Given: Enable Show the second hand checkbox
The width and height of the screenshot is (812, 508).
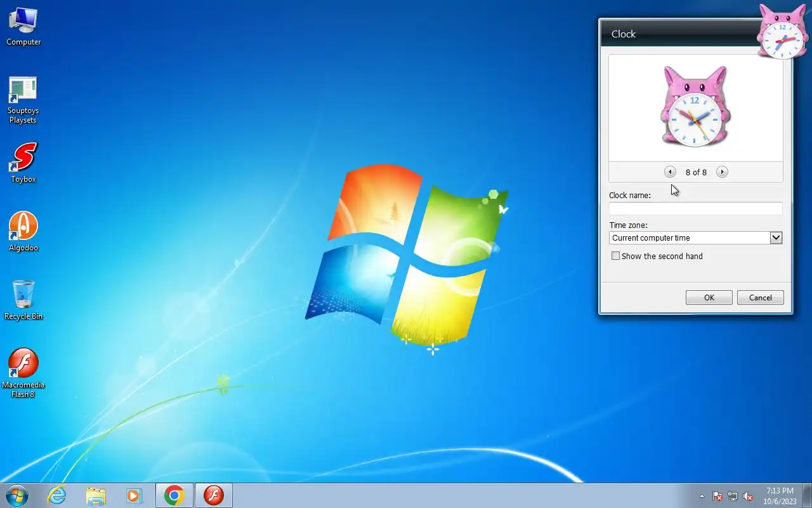Looking at the screenshot, I should 615,256.
